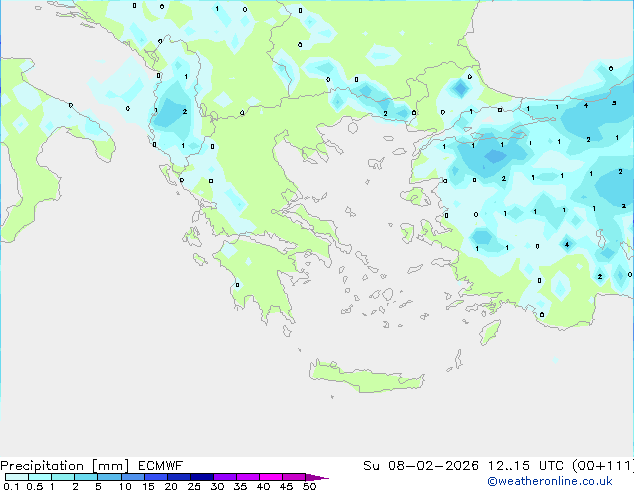
Task: Click the '12..15 UTC' time text
Action: pos(525,466)
